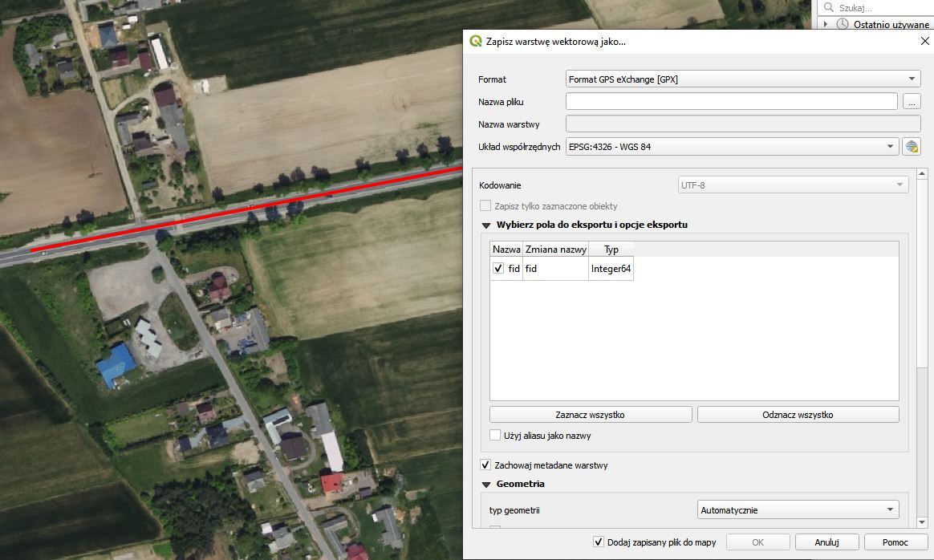934x560 pixels.
Task: Click the scrollbar up arrow in dialog
Action: click(922, 174)
